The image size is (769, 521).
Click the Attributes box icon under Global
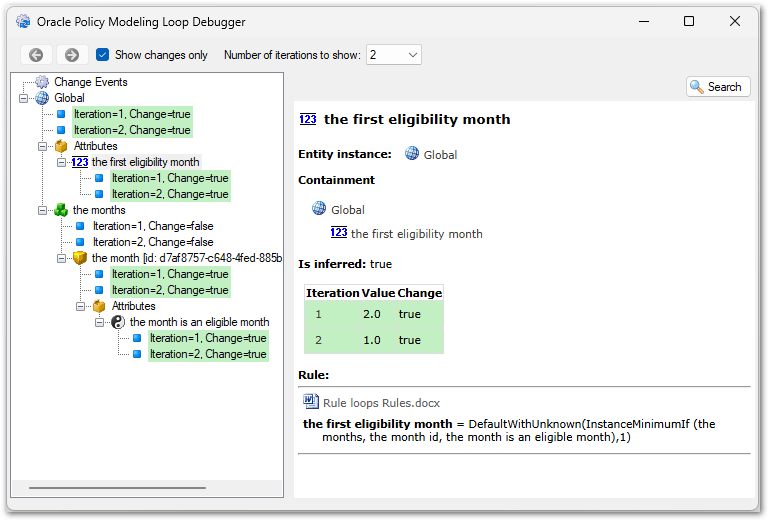tap(61, 146)
